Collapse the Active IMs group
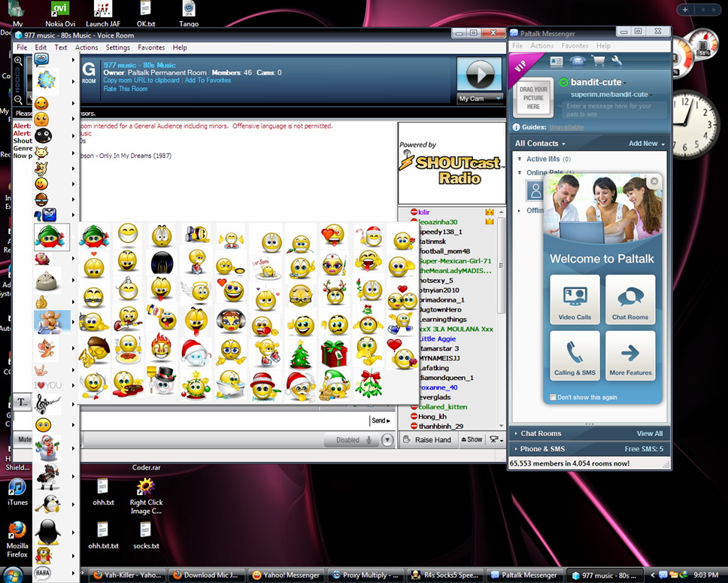Image resolution: width=728 pixels, height=583 pixels. [520, 159]
